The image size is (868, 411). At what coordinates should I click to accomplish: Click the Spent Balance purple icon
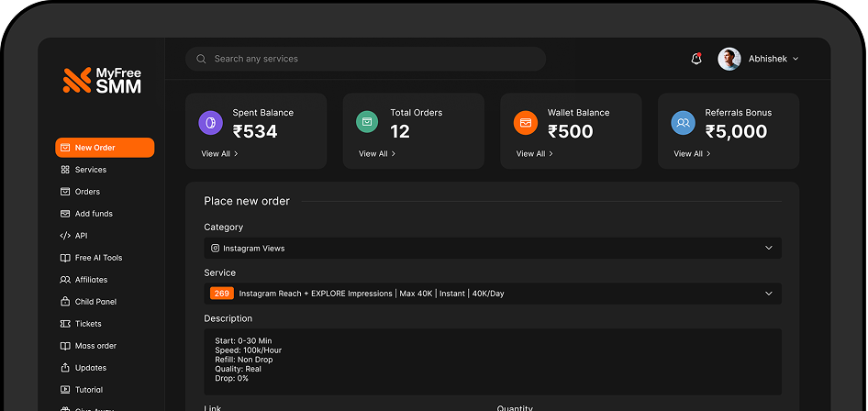click(x=210, y=123)
